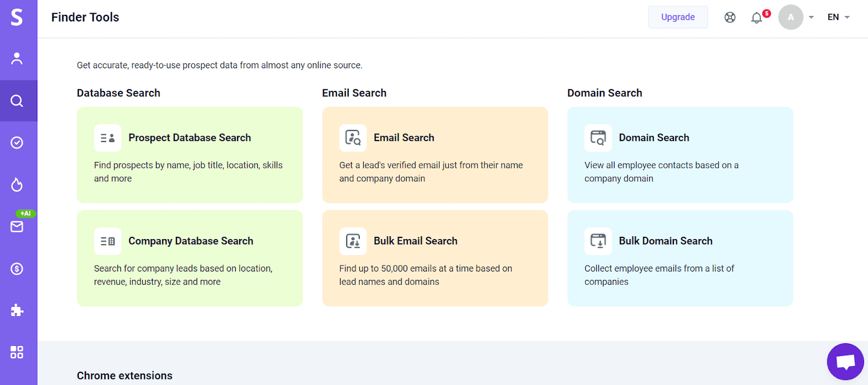Click the Chrome extensions heading

(x=125, y=376)
